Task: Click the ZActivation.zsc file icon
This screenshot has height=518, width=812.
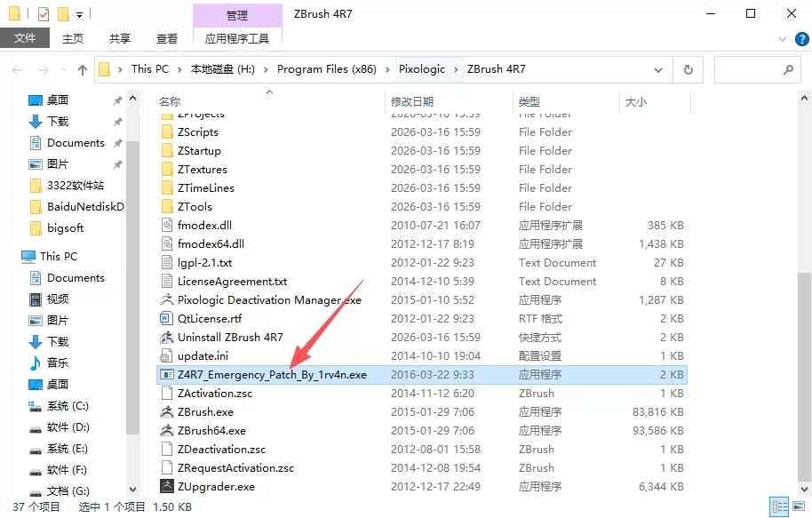Action: click(x=167, y=393)
